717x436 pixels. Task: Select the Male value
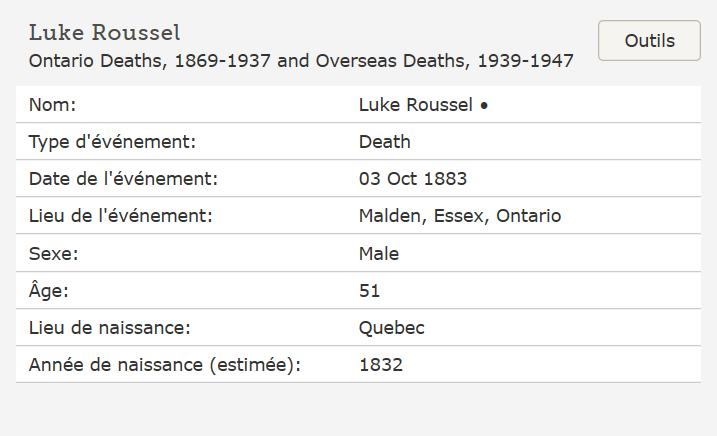378,254
